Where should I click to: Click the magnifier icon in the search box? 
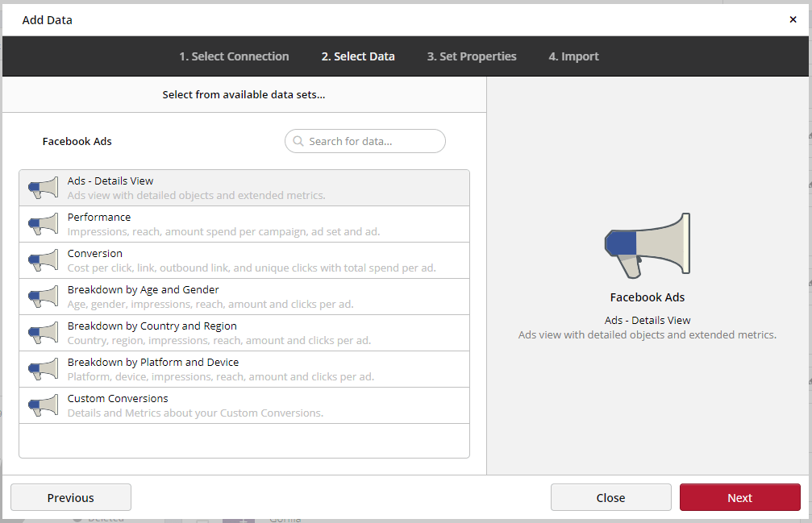point(298,141)
